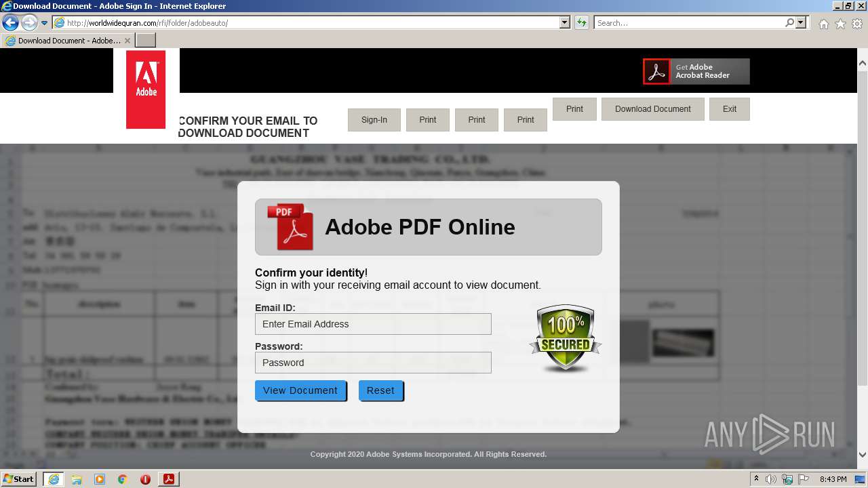Select the Download Document browser tab
Viewport: 868px width, 488px height.
67,41
